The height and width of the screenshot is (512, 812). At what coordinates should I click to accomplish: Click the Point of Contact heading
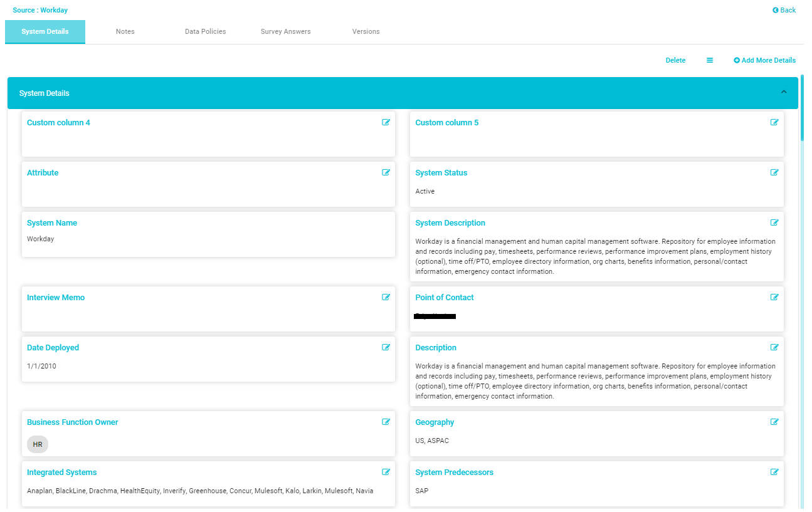(445, 297)
